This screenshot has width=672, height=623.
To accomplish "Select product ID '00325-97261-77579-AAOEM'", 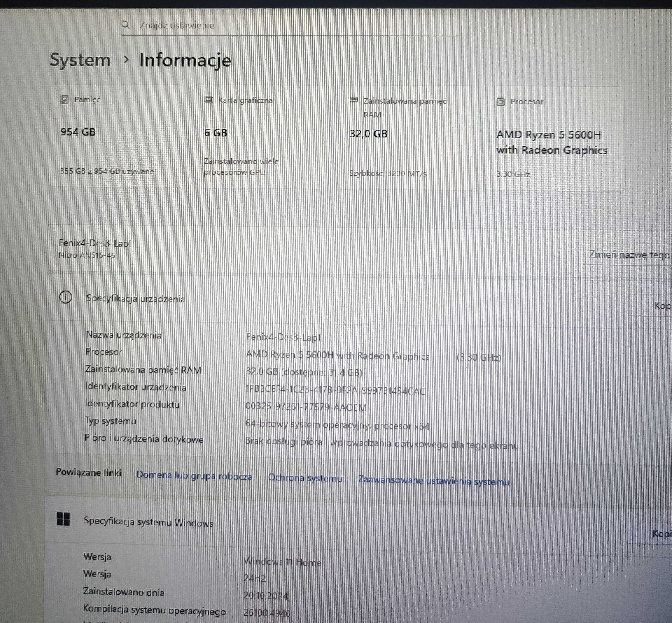I will 306,407.
